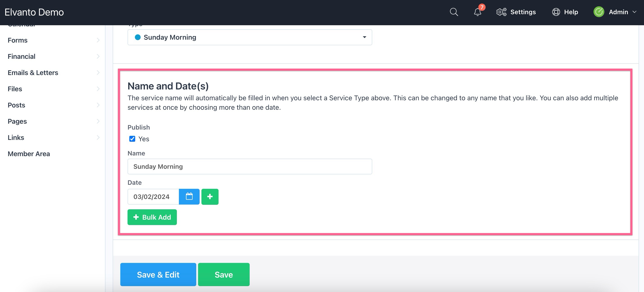Click the green Save button
The image size is (644, 292).
(224, 274)
